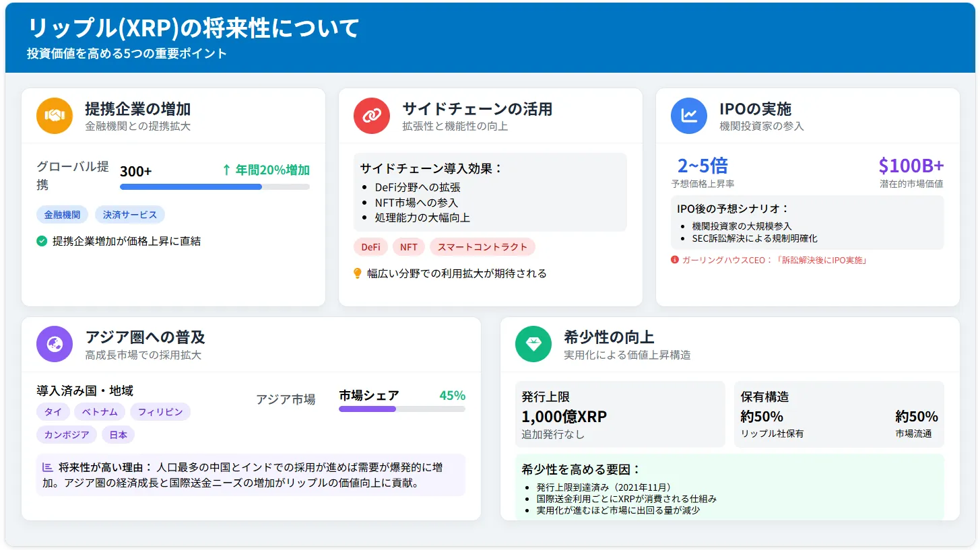Click the 市場シェア 45% progress bar

[401, 407]
